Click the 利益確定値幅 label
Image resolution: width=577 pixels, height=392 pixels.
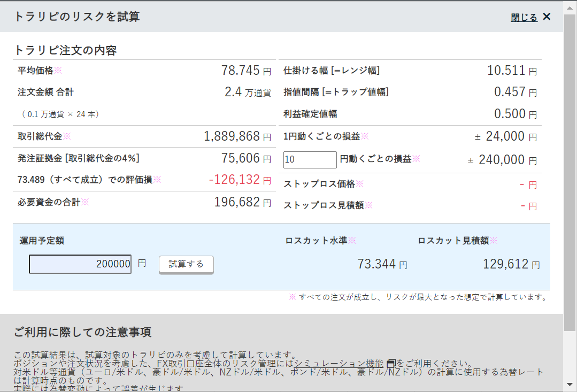(x=310, y=114)
